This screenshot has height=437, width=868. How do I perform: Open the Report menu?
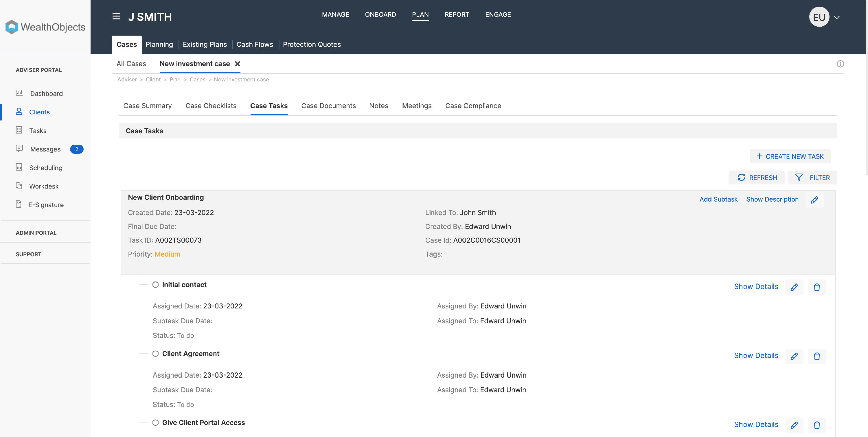pyautogui.click(x=457, y=14)
